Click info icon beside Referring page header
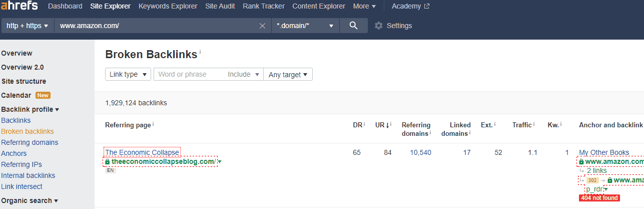The height and width of the screenshot is (209, 644). pyautogui.click(x=153, y=123)
